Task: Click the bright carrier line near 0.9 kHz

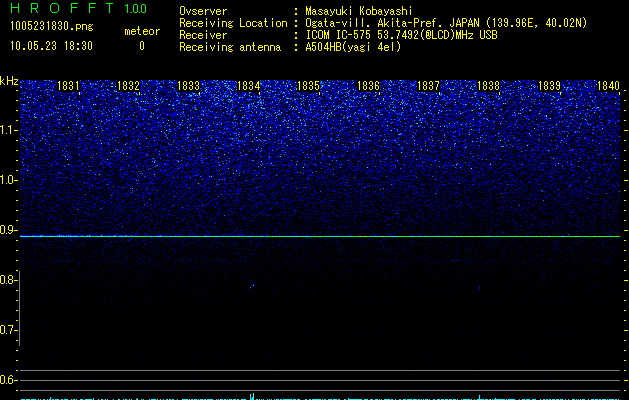Action: [320, 236]
